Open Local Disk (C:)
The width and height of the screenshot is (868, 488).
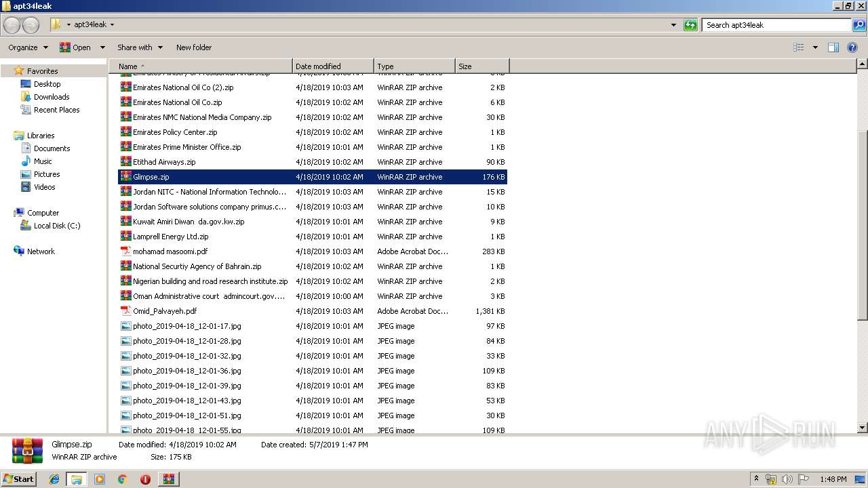(x=57, y=226)
